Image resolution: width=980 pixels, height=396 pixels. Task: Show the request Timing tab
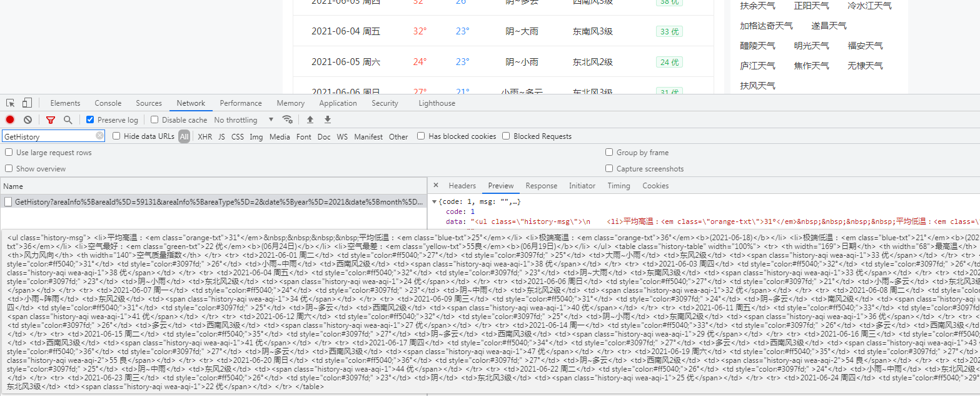(619, 186)
